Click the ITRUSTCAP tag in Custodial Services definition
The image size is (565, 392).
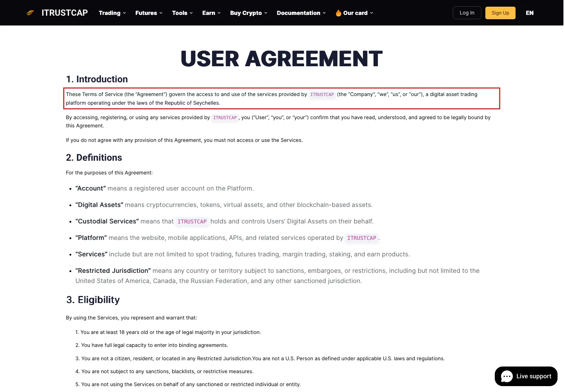[192, 221]
